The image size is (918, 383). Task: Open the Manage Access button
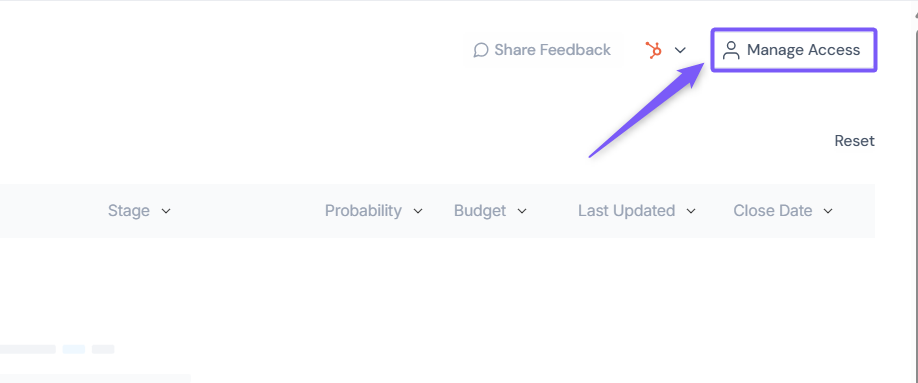(794, 50)
